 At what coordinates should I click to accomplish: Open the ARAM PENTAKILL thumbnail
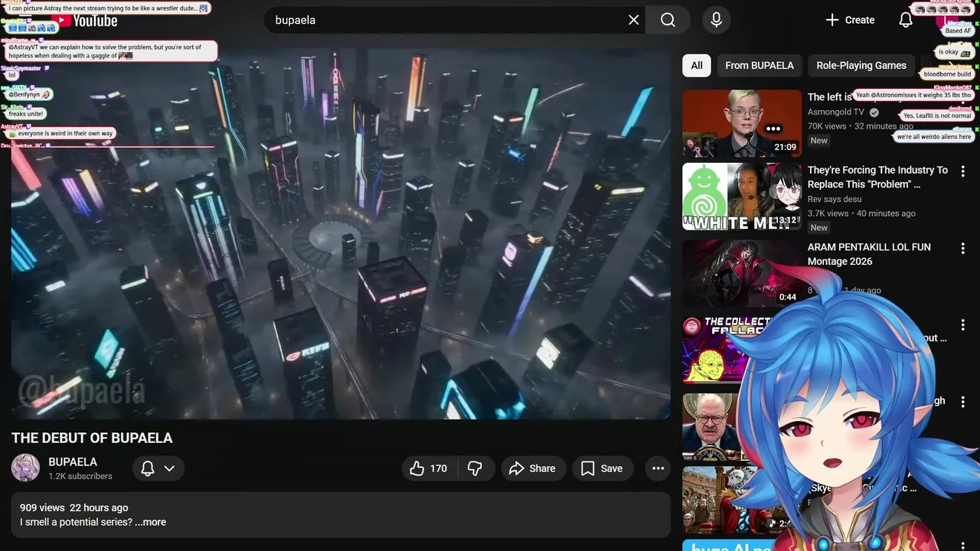click(742, 273)
